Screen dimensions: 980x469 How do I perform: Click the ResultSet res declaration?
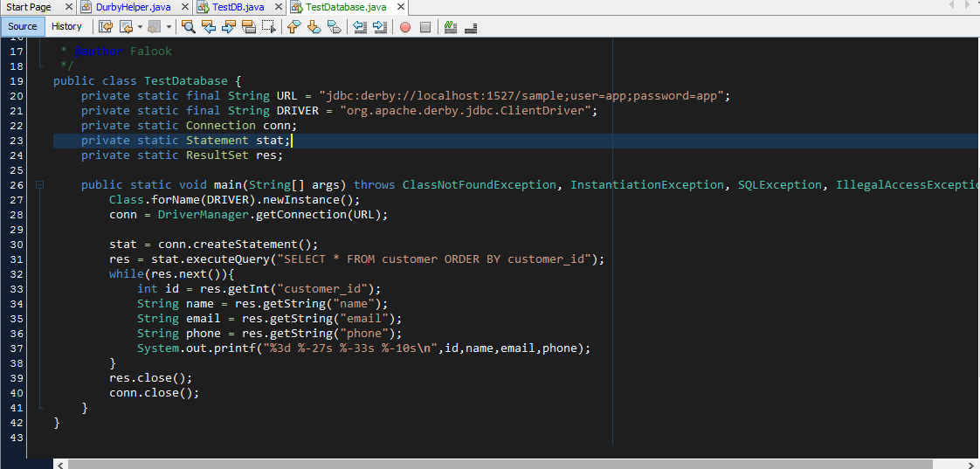tap(182, 155)
